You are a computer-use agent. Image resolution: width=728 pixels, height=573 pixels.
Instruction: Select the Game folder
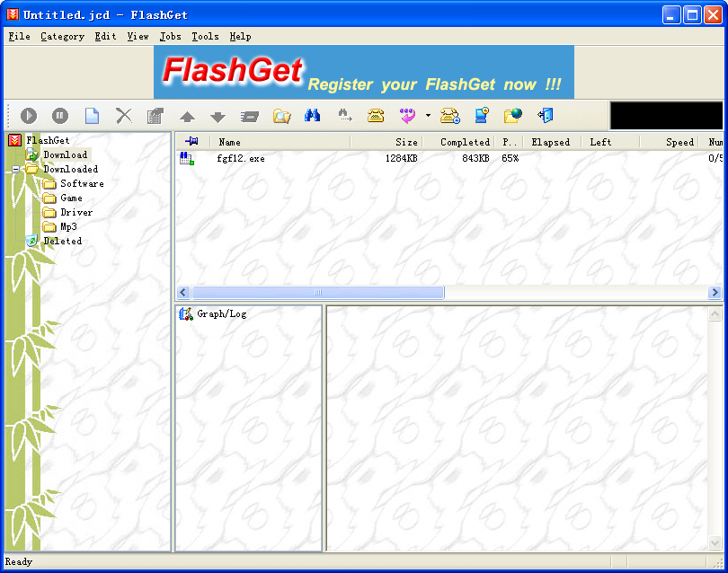pos(71,198)
